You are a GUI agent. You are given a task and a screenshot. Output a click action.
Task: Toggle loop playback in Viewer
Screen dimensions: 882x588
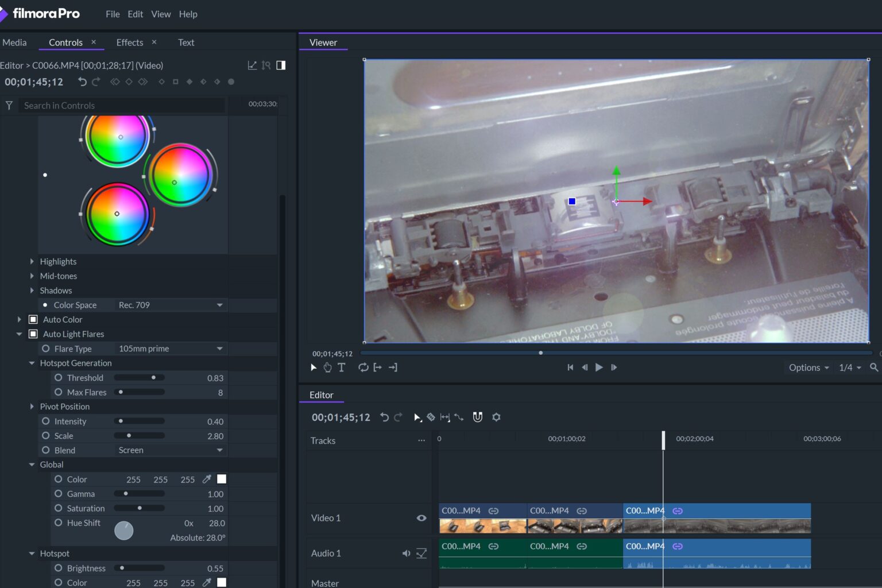(363, 367)
